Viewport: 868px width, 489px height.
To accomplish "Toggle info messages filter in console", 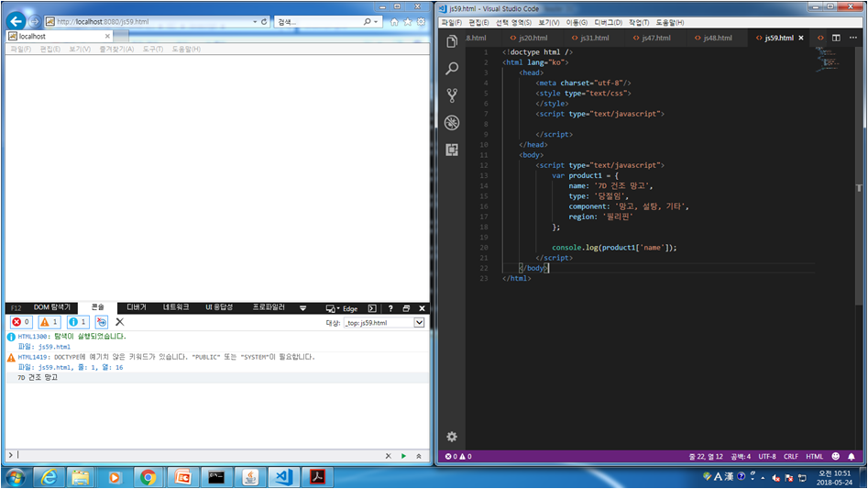I will [78, 322].
